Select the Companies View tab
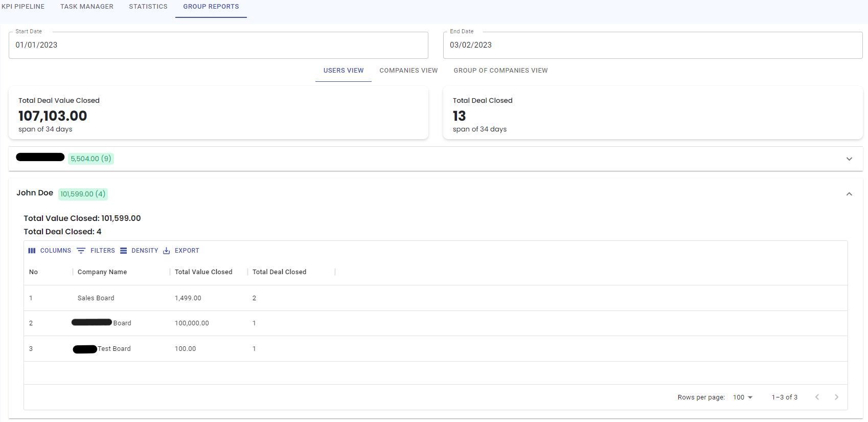The width and height of the screenshot is (868, 422). 408,71
